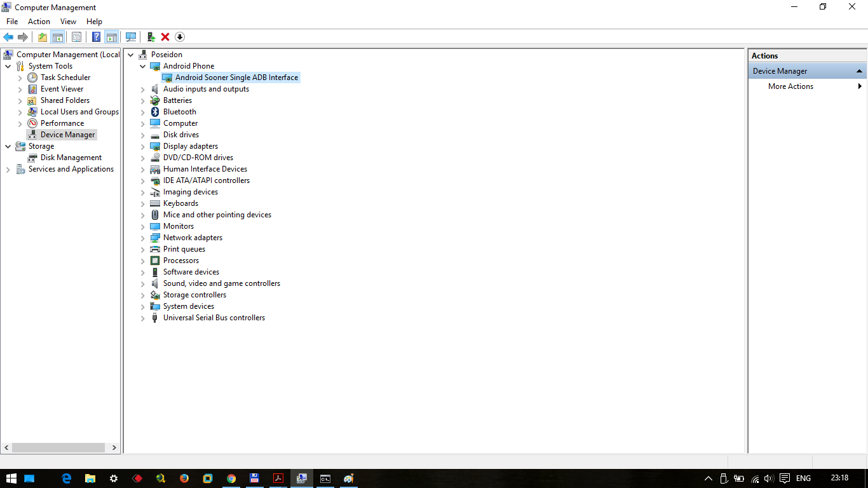This screenshot has width=868, height=488.
Task: Expand the Services and Applications node
Action: [x=8, y=169]
